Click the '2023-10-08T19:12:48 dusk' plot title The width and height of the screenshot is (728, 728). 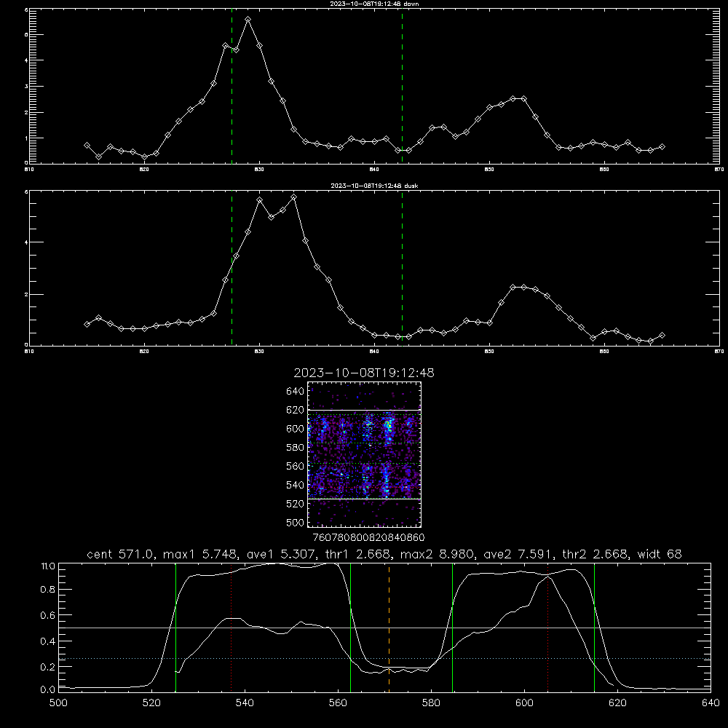(x=374, y=186)
